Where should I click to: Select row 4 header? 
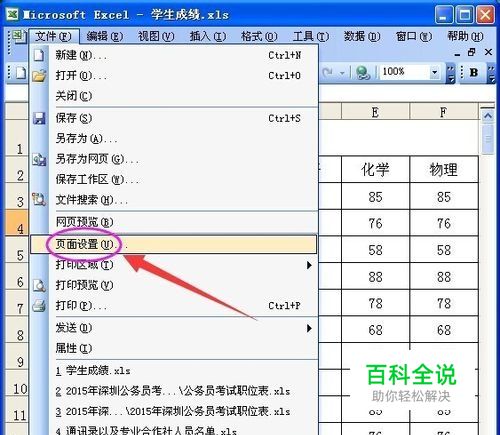[17, 223]
